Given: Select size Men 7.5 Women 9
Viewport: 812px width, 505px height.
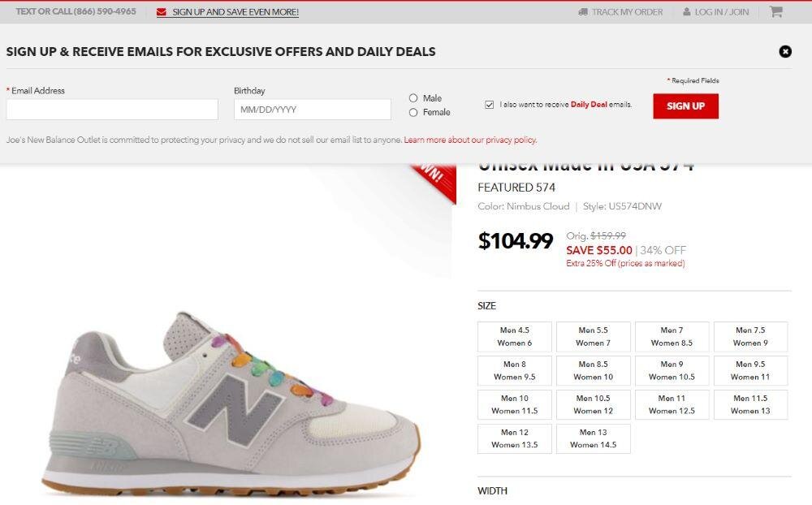Looking at the screenshot, I should coord(750,337).
